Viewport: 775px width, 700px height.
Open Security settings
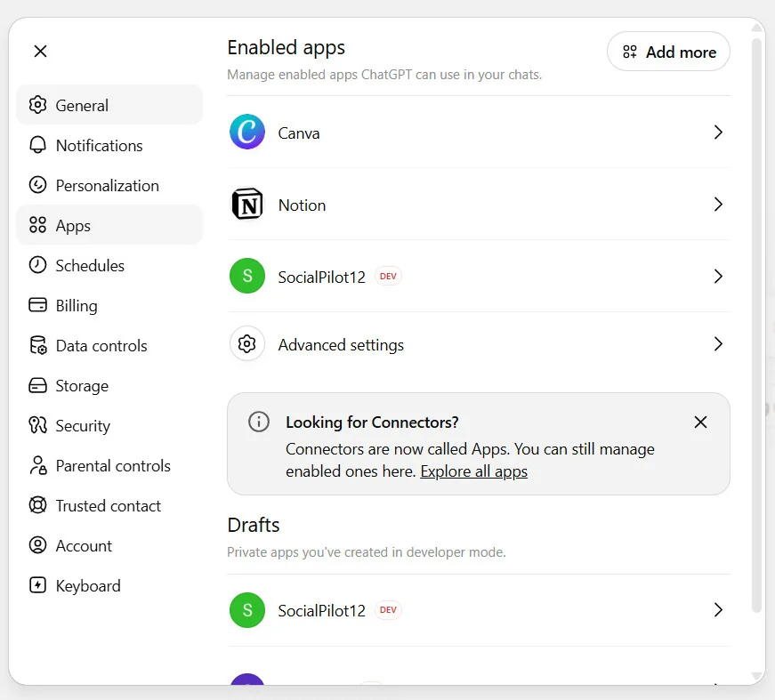coord(109,425)
